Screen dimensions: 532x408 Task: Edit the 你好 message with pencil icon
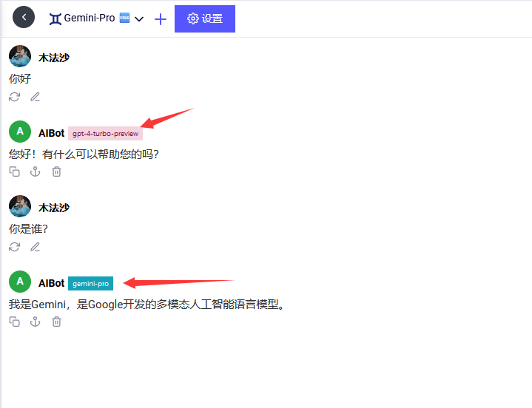pyautogui.click(x=35, y=97)
